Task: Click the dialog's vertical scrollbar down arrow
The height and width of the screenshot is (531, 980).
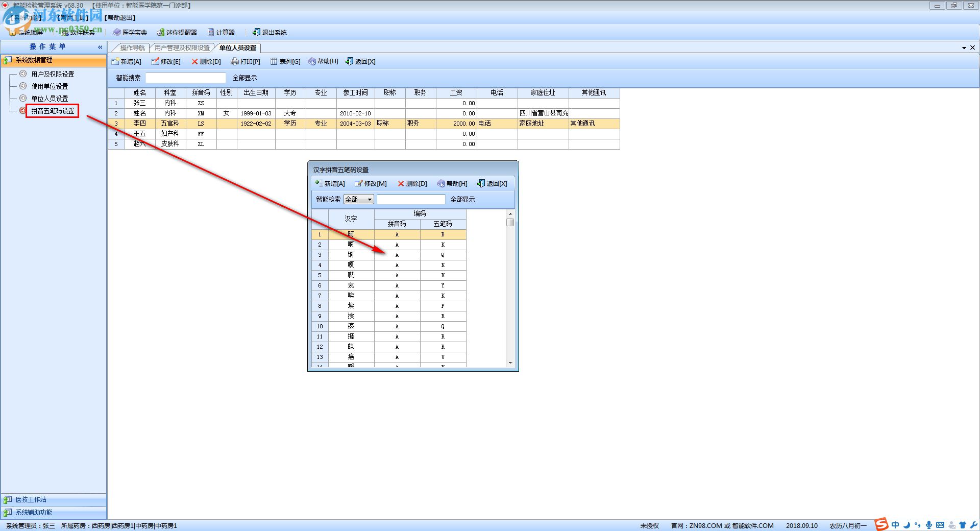Action: [x=510, y=363]
